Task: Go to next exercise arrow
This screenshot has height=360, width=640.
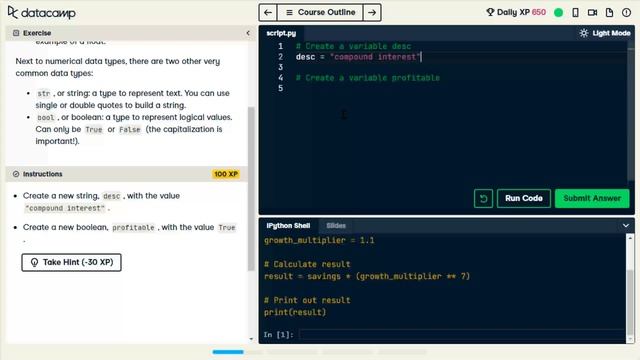Action: pos(372,12)
